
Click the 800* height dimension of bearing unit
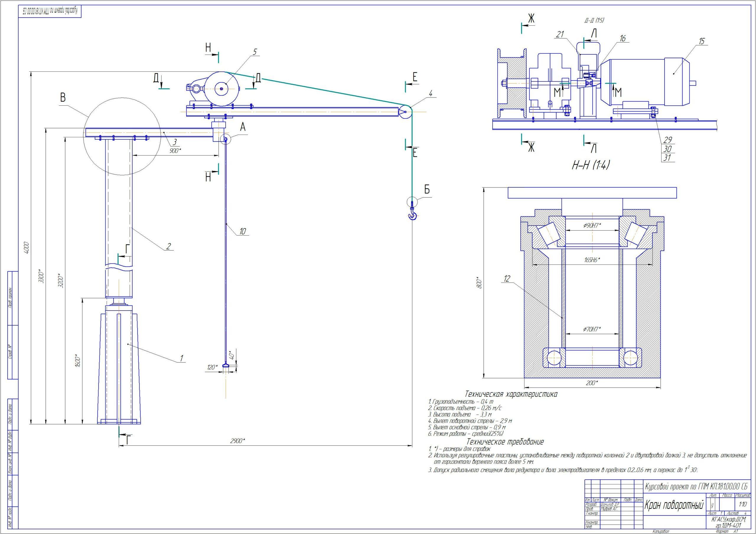coord(479,283)
